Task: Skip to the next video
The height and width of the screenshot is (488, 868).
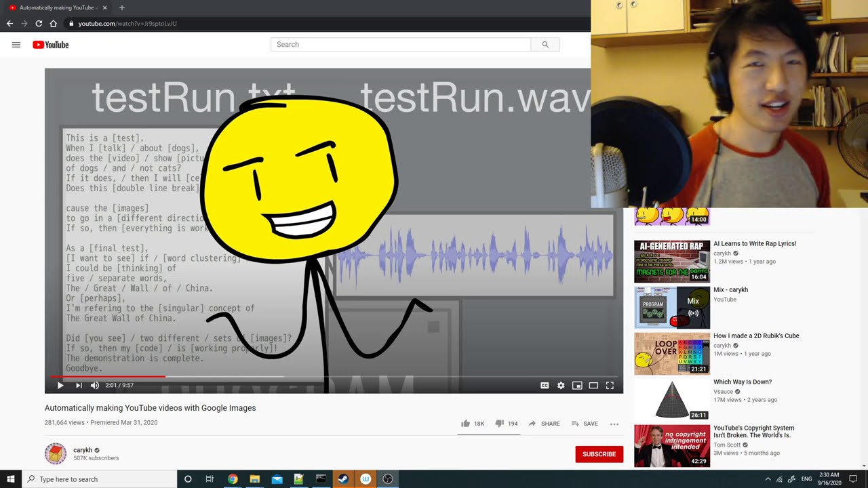Action: [x=79, y=386]
